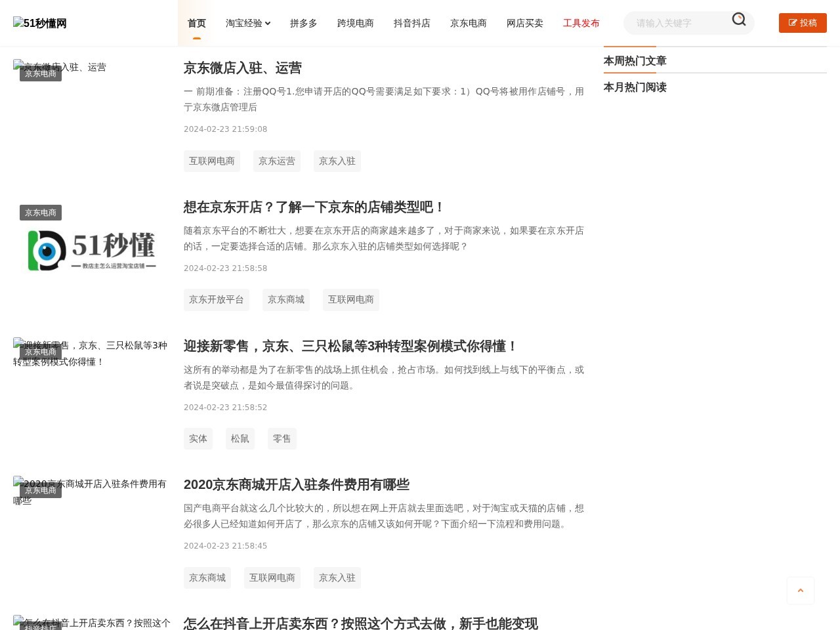
Task: Open the 拼多多 menu item
Action: click(x=303, y=23)
